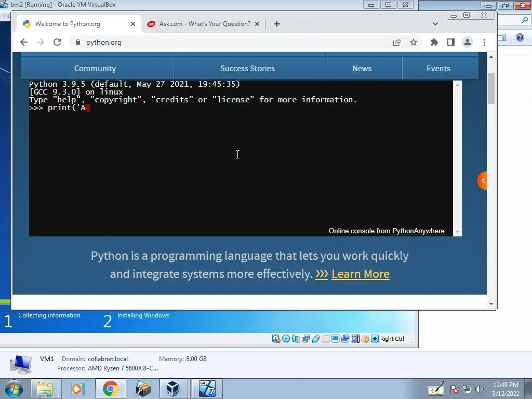This screenshot has width=532, height=399.
Task: Click the VirtualBox CPU virtualization indicator
Action: tap(355, 339)
